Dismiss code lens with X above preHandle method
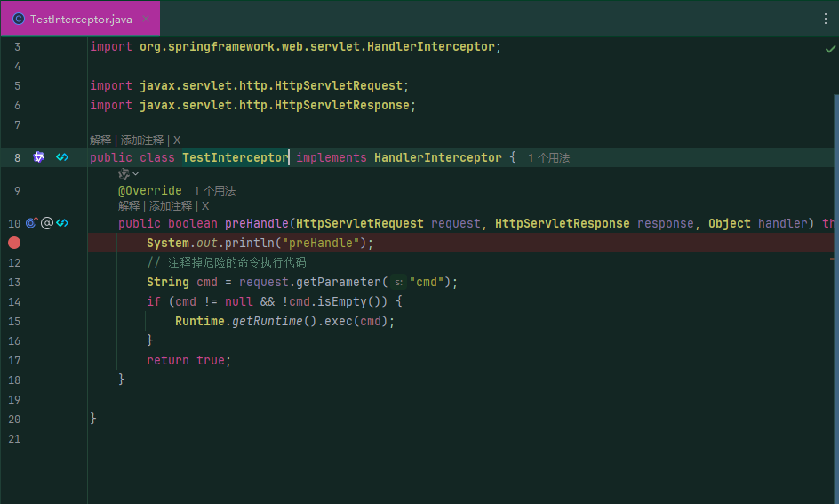 click(205, 206)
